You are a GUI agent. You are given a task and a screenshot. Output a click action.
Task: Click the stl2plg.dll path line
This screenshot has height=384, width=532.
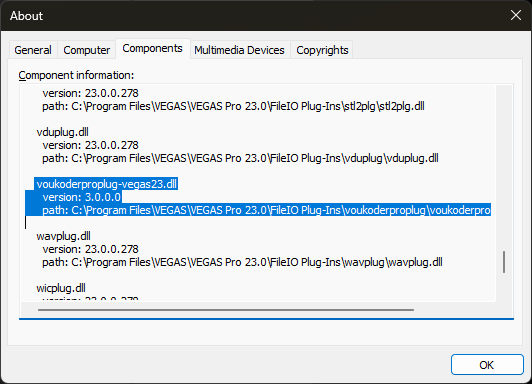233,106
